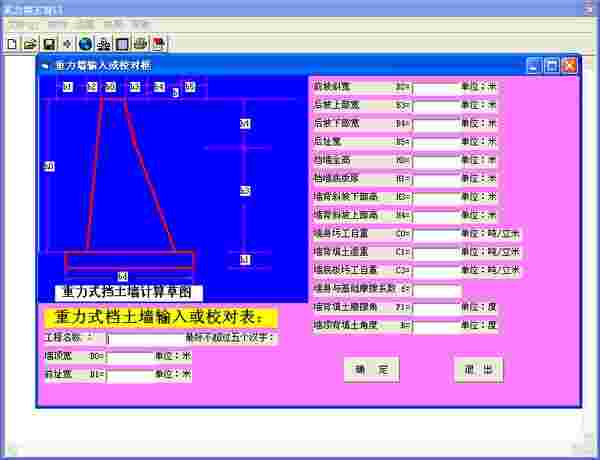Click the 挡墙全高 H0 input field
The height and width of the screenshot is (460, 600).
(x=435, y=160)
